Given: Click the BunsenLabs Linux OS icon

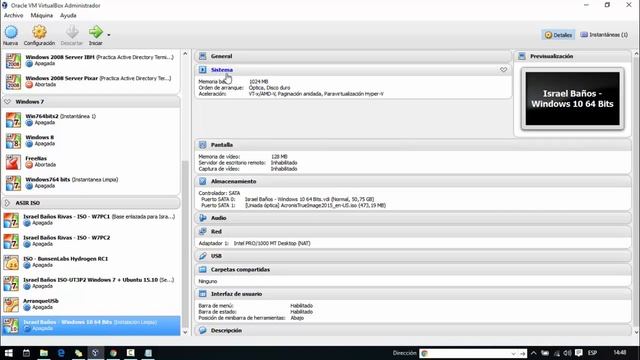Looking at the screenshot, I should click(11, 262).
